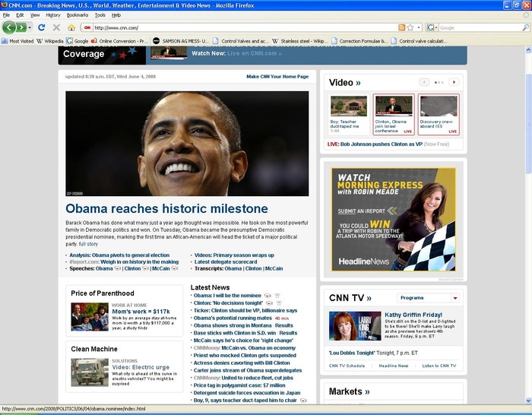Image resolution: width=532 pixels, height=415 pixels.
Task: Open the Bookmarks menu
Action: pyautogui.click(x=78, y=14)
